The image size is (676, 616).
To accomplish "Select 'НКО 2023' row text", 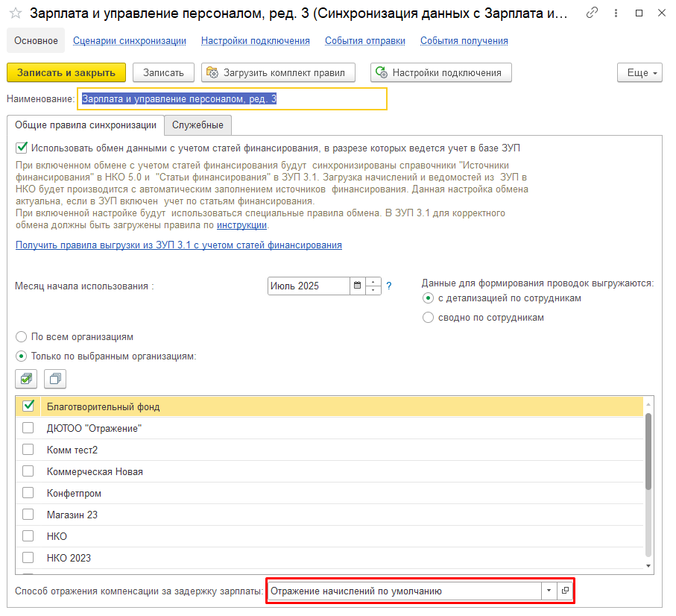I will tap(69, 558).
